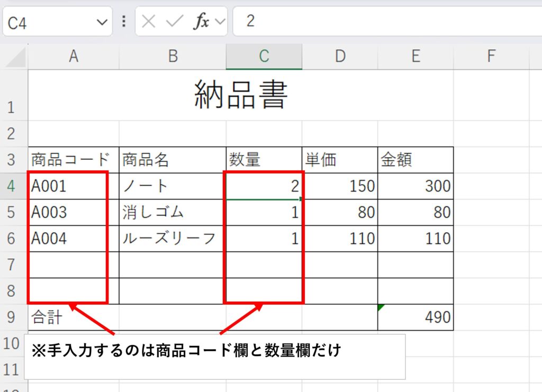Viewport: 542px width, 392px height.
Task: Select row 8 header
Action: (14, 291)
